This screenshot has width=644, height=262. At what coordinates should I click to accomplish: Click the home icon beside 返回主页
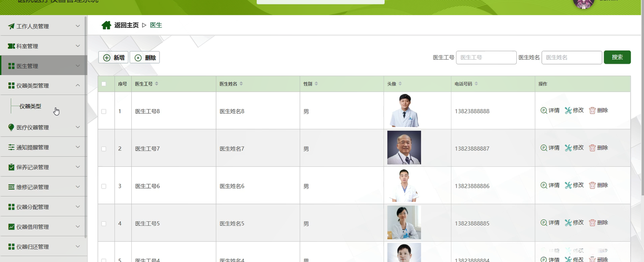point(106,25)
